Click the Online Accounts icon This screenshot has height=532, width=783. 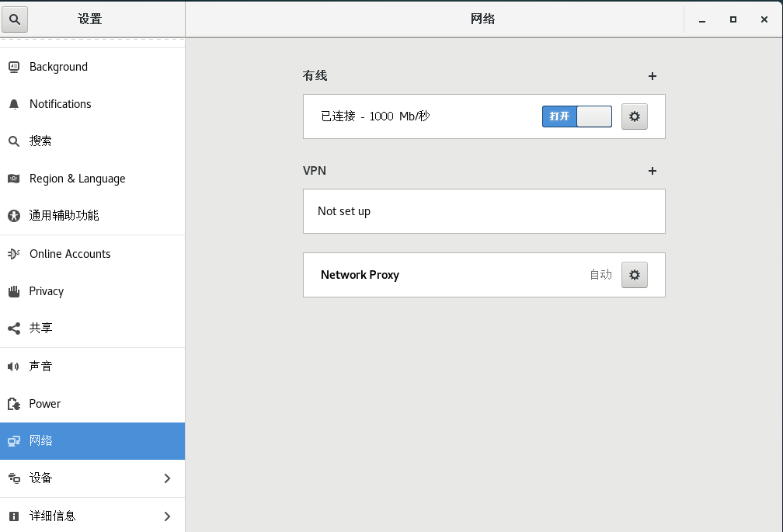(14, 254)
